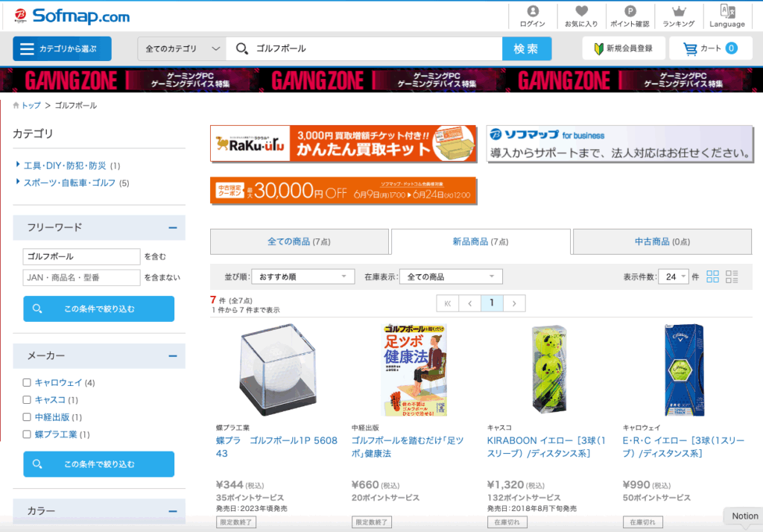Viewport: 763px width, 532px height.
Task: Collapse the メーカー section minus icon
Action: (x=173, y=356)
